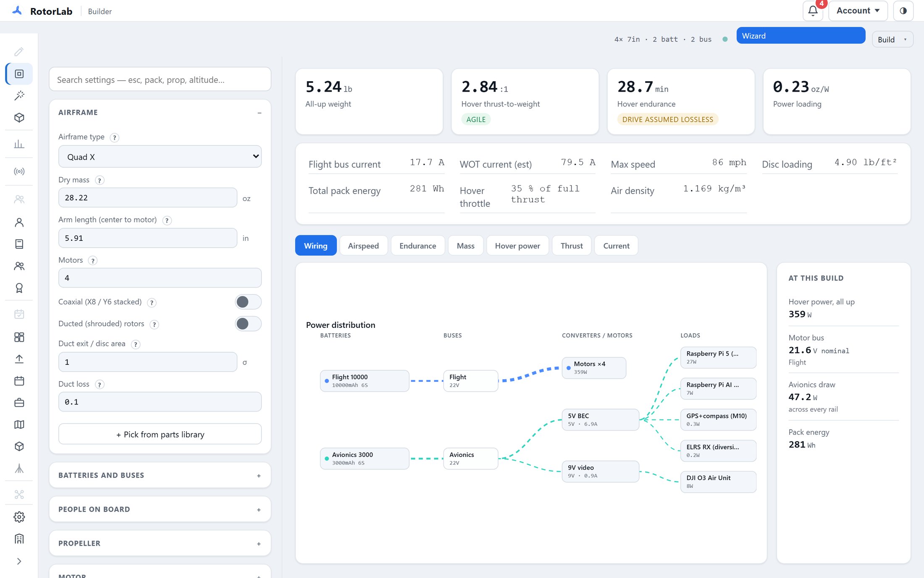Open the single person profile sidebar icon
This screenshot has width=924, height=578.
(x=19, y=222)
